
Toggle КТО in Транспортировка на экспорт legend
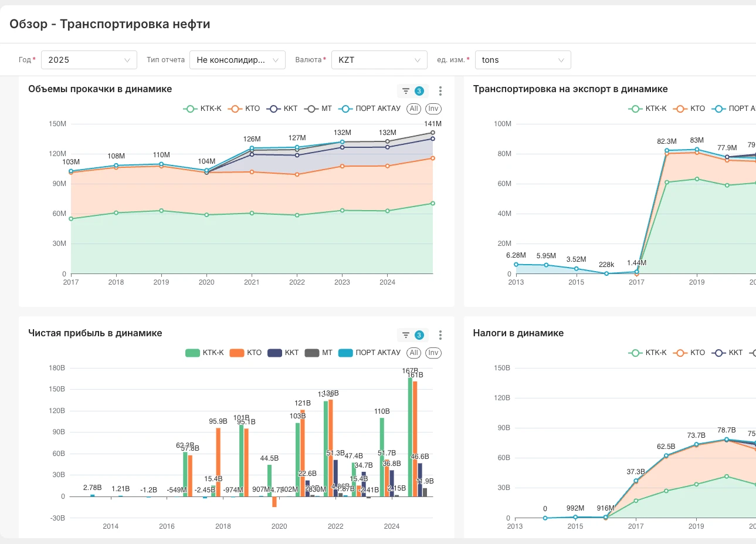(x=689, y=109)
